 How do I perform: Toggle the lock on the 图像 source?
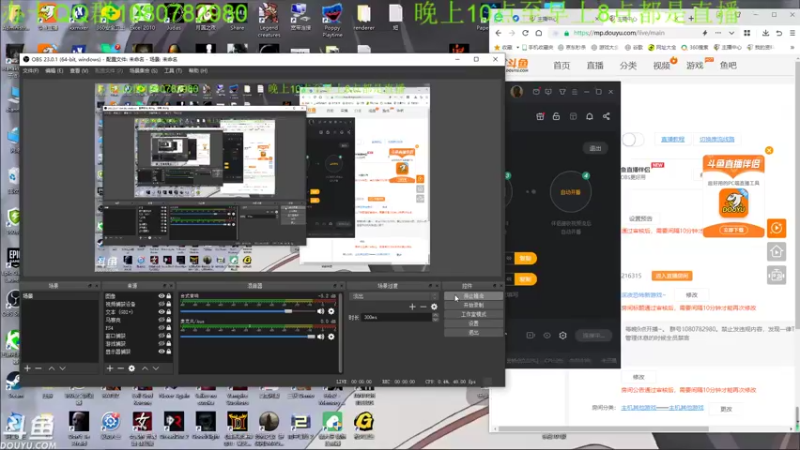point(168,296)
